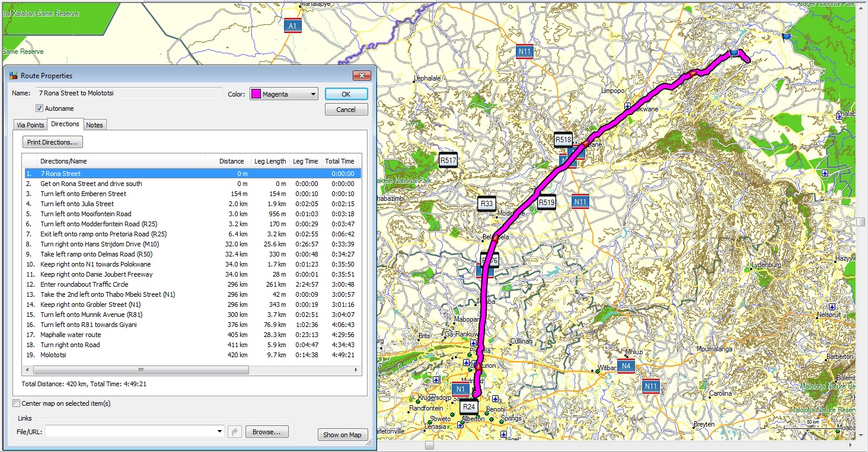Click the airport icon near Phalaborwa
This screenshot has width=868, height=452.
[839, 116]
